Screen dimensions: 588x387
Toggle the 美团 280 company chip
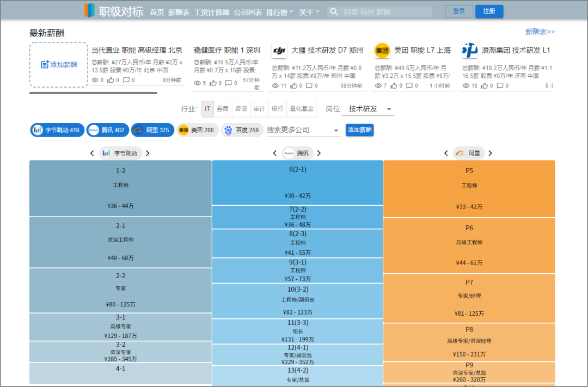pos(198,130)
